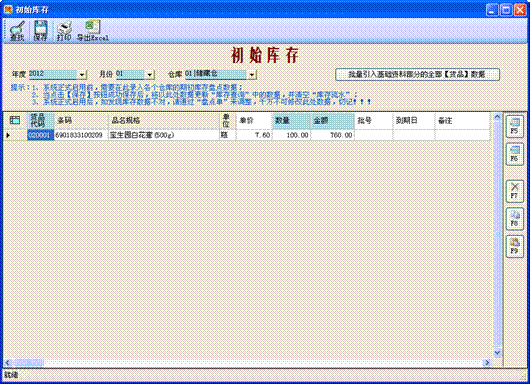Click the 数量 column header
The image size is (530, 384).
coord(291,121)
